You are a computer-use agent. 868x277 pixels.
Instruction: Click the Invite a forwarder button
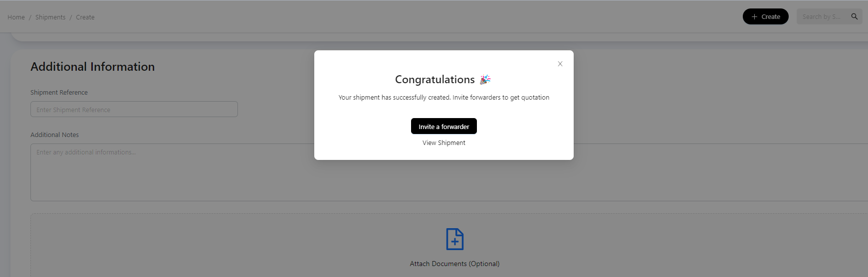click(443, 127)
